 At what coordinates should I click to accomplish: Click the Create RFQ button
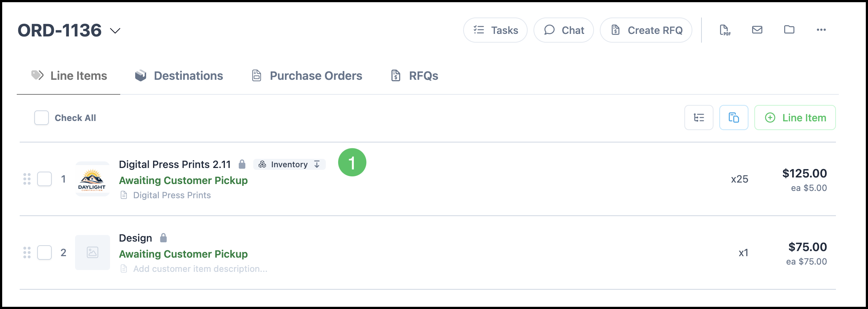[x=646, y=30]
